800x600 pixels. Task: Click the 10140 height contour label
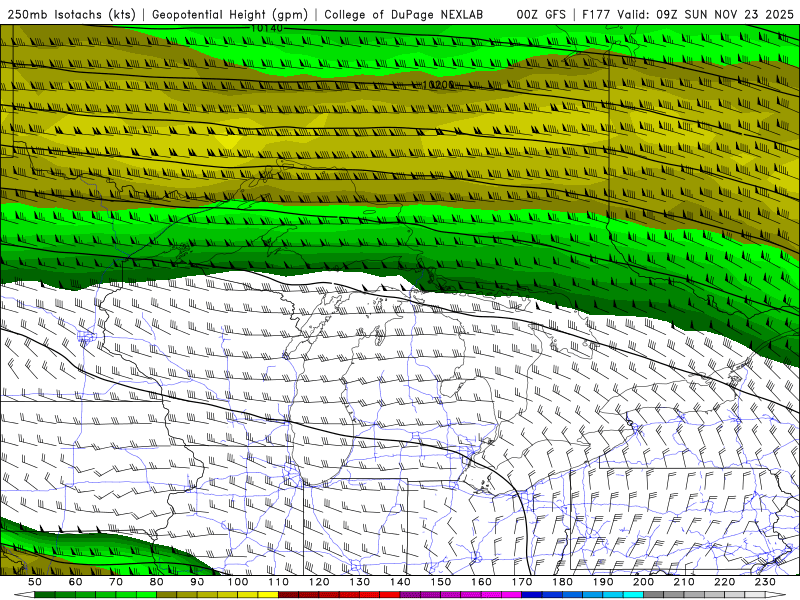pyautogui.click(x=266, y=28)
